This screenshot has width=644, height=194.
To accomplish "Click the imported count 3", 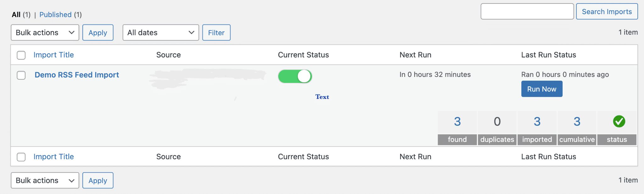I will (x=537, y=121).
